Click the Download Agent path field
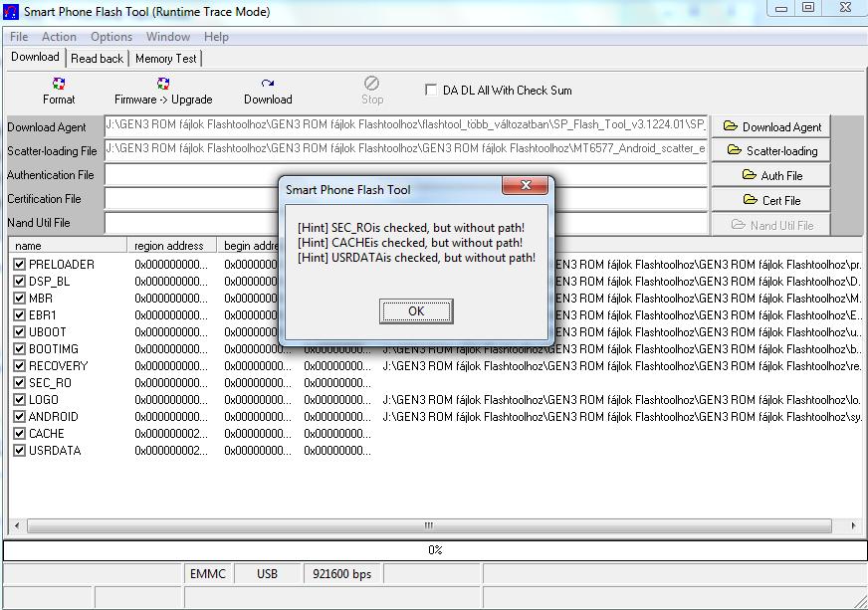 pos(406,126)
